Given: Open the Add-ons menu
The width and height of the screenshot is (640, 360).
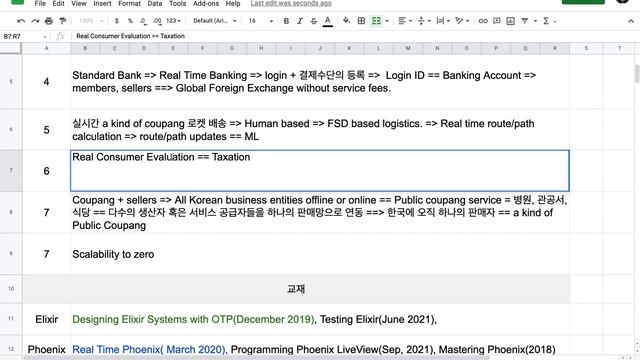Looking at the screenshot, I should pyautogui.click(x=206, y=3).
